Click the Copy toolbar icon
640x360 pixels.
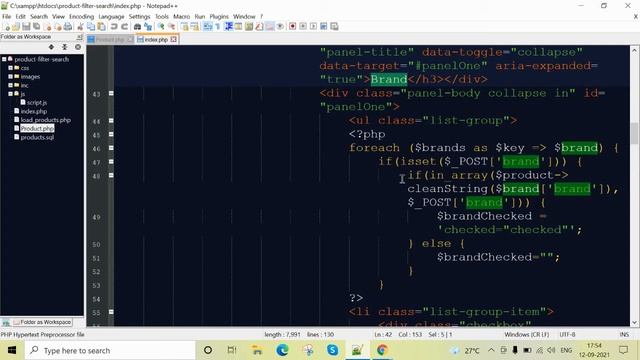pos(91,27)
